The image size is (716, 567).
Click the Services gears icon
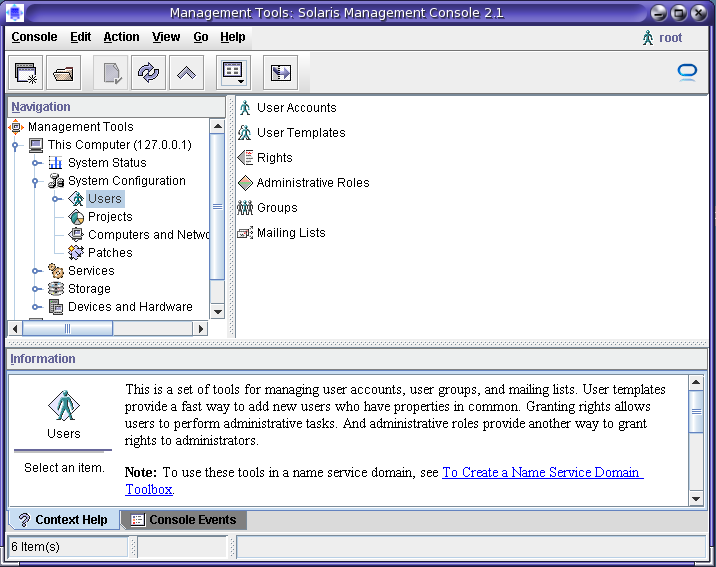[x=56, y=271]
